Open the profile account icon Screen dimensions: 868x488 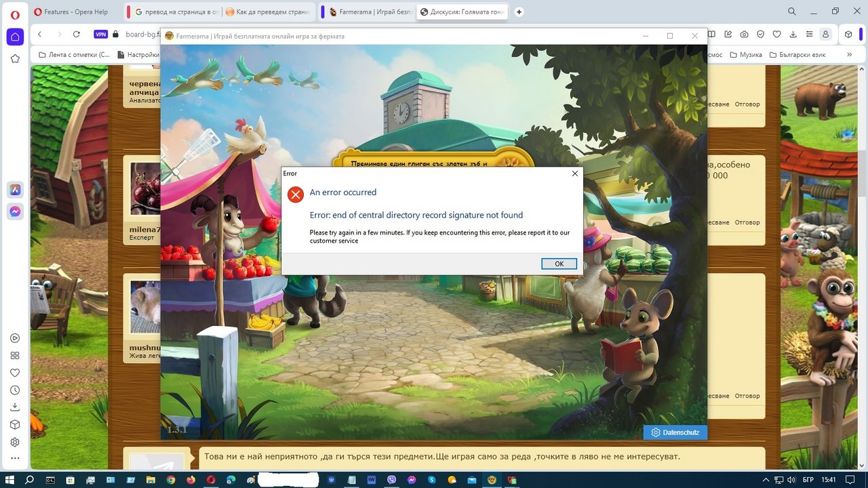click(x=825, y=35)
